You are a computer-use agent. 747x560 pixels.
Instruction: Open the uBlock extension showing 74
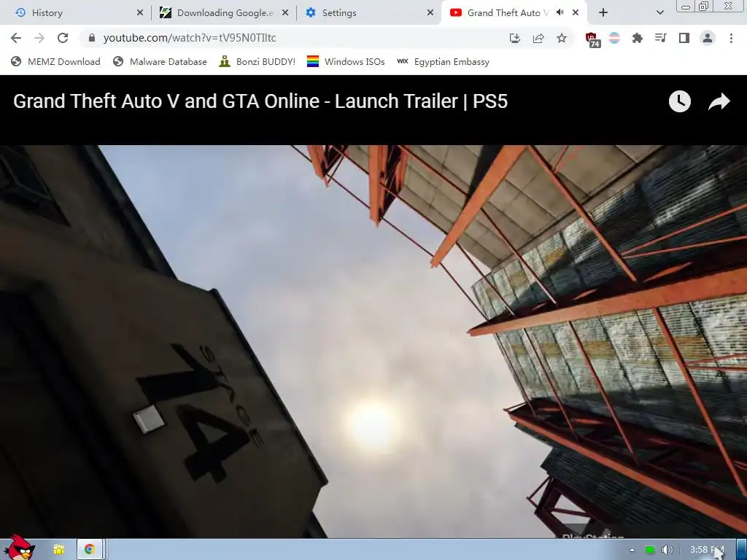[592, 39]
